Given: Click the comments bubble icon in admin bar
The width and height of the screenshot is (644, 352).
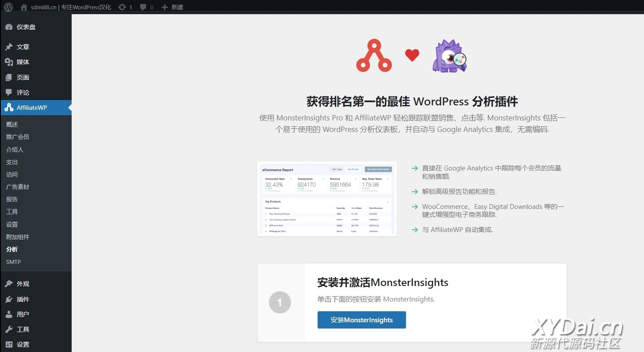Looking at the screenshot, I should 143,7.
